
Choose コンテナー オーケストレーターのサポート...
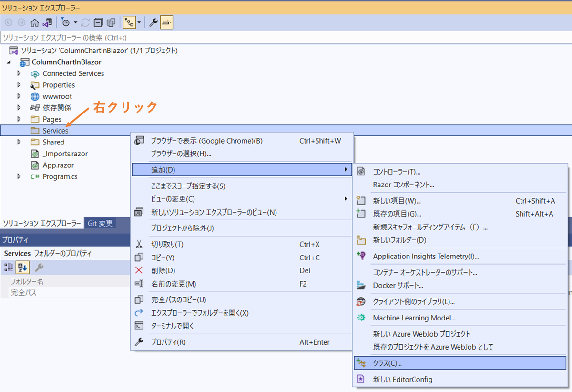point(460,272)
